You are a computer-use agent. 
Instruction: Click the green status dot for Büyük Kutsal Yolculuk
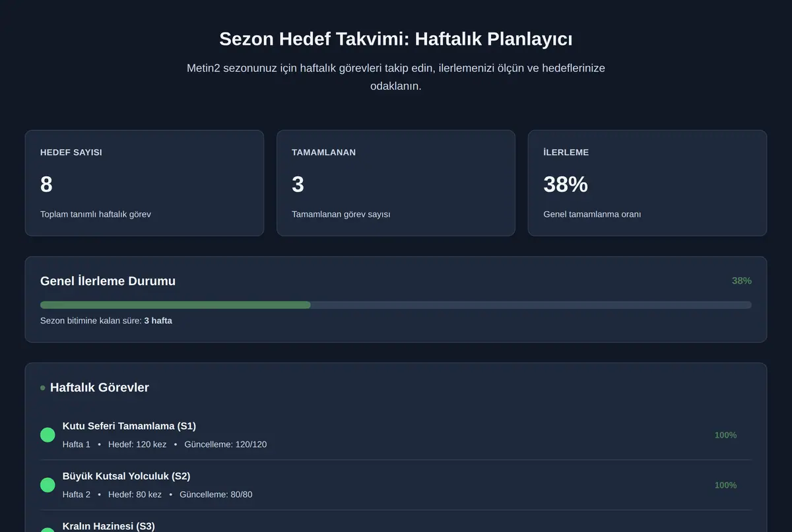tap(48, 485)
